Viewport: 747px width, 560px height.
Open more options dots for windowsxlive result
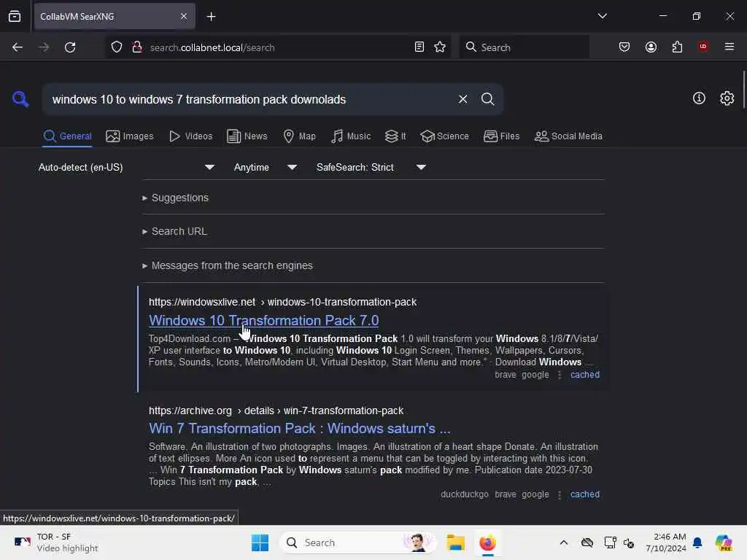point(560,375)
